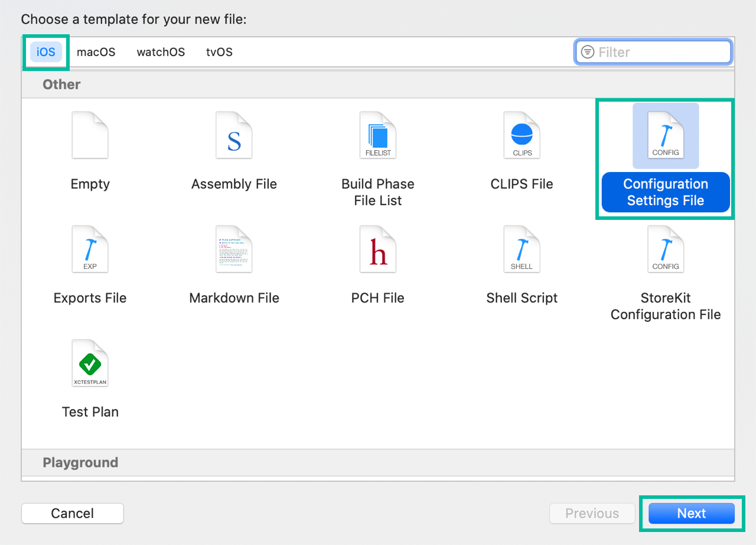756x545 pixels.
Task: Select the Markdown File template icon
Action: tap(234, 249)
